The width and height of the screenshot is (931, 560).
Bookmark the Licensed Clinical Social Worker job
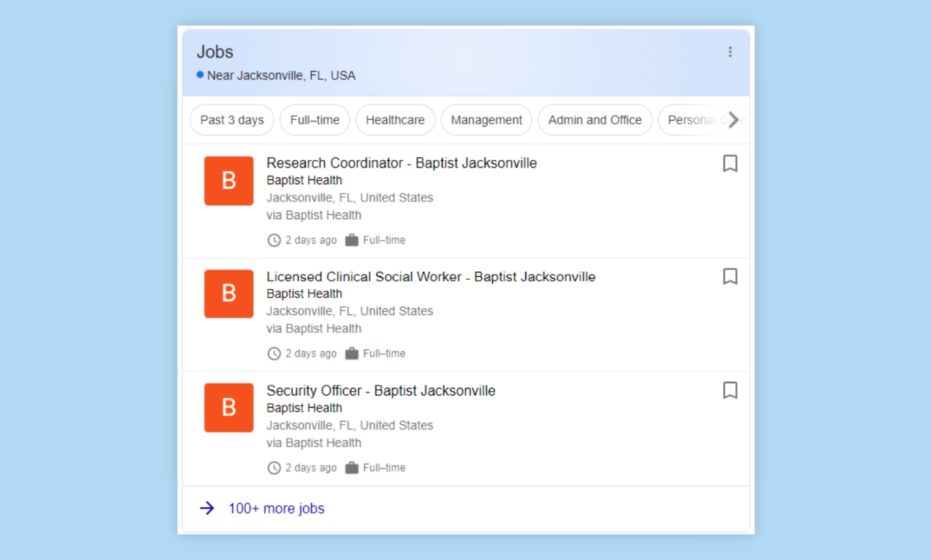tap(729, 277)
